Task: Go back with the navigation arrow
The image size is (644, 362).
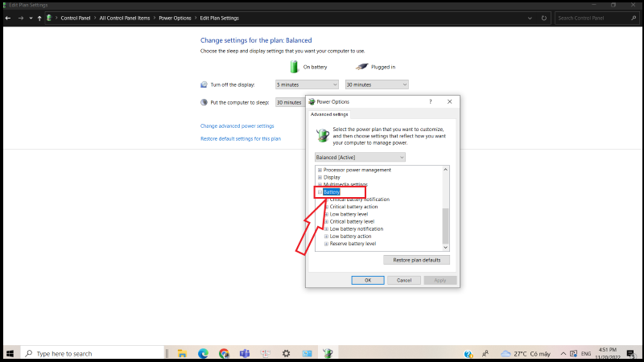Action: tap(8, 18)
